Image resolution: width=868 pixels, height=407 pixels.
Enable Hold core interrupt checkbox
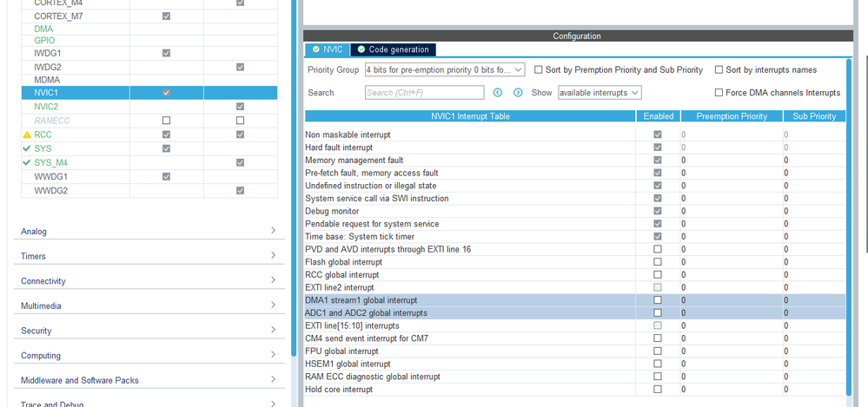(658, 390)
